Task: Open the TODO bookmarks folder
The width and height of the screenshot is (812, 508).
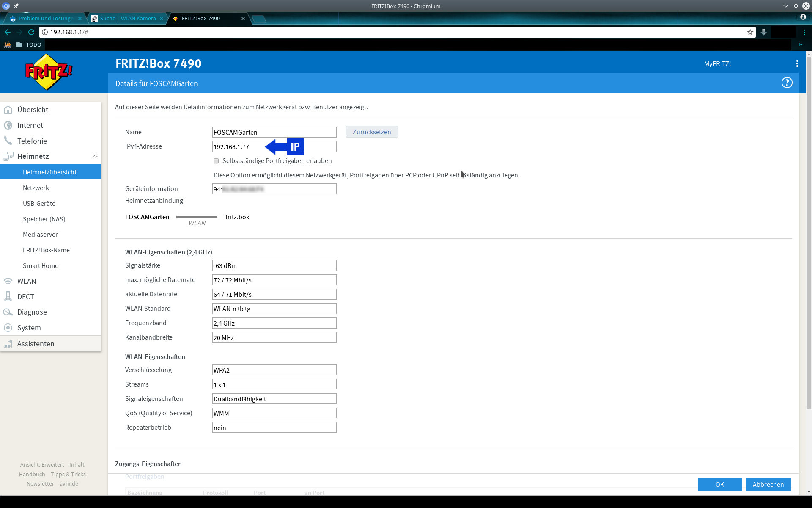Action: (x=29, y=44)
